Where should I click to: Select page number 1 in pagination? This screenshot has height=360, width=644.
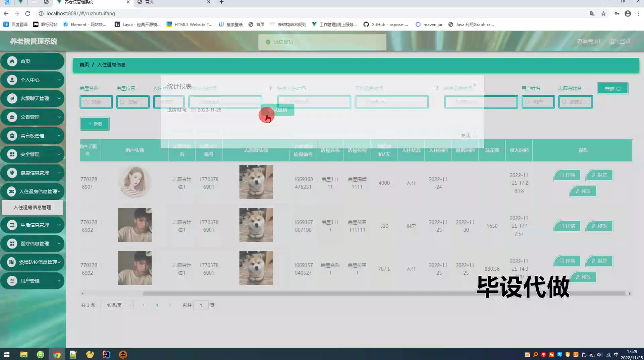coord(157,305)
